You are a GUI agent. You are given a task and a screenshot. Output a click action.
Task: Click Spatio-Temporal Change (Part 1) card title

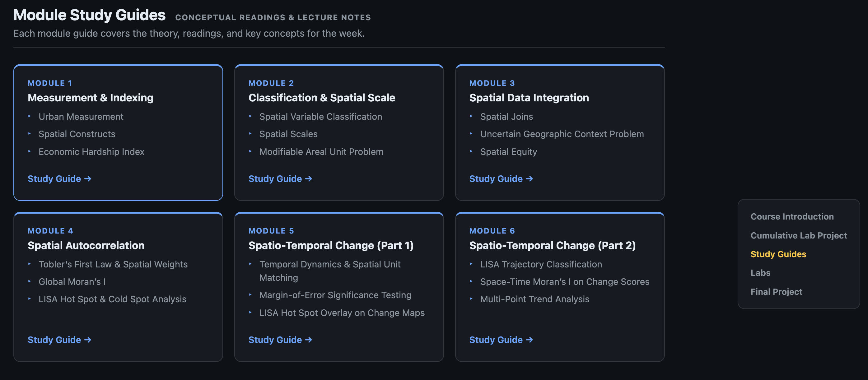(330, 245)
